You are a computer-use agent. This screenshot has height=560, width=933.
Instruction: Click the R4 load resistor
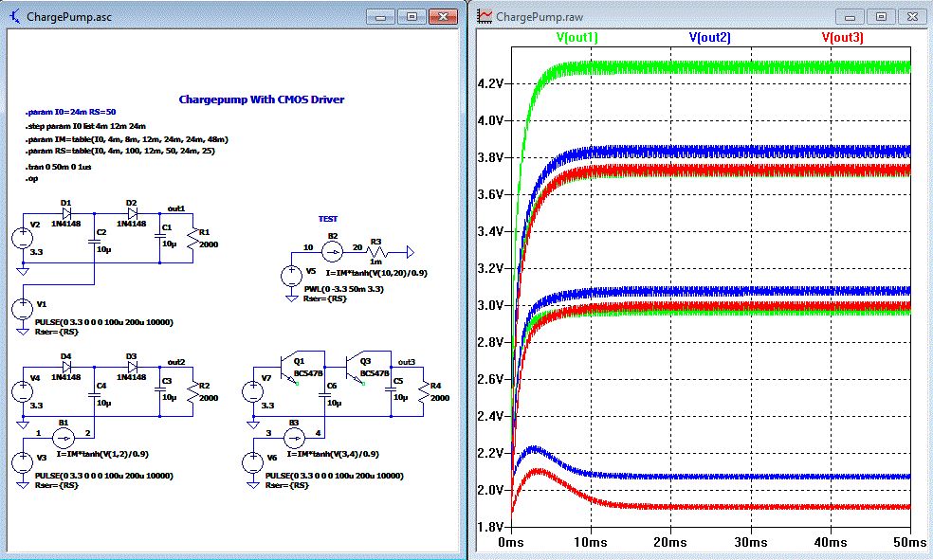click(x=423, y=391)
